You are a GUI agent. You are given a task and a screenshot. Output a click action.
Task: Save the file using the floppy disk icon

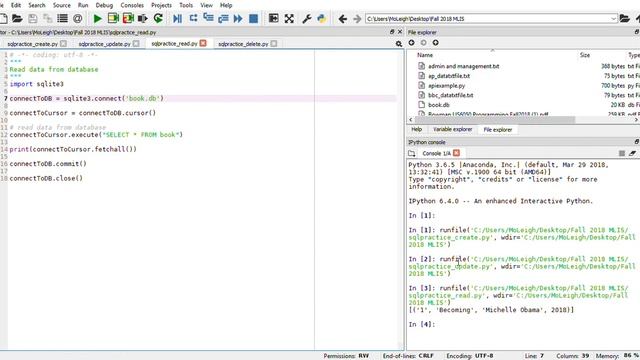pos(33,18)
